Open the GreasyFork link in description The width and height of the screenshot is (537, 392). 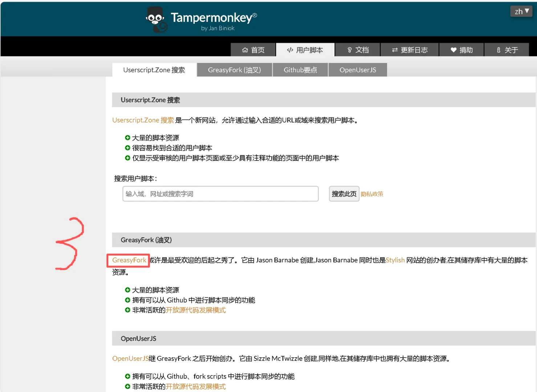pyautogui.click(x=129, y=260)
